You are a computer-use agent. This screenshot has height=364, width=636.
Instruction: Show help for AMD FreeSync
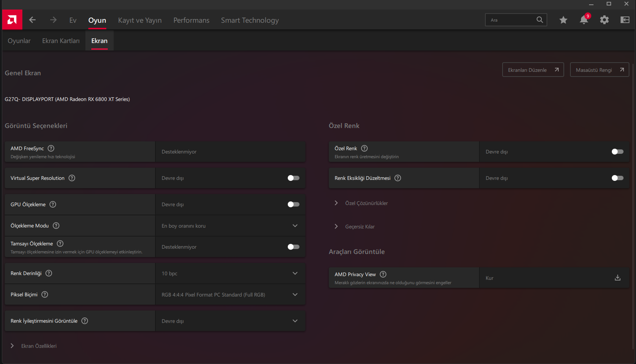click(x=51, y=148)
